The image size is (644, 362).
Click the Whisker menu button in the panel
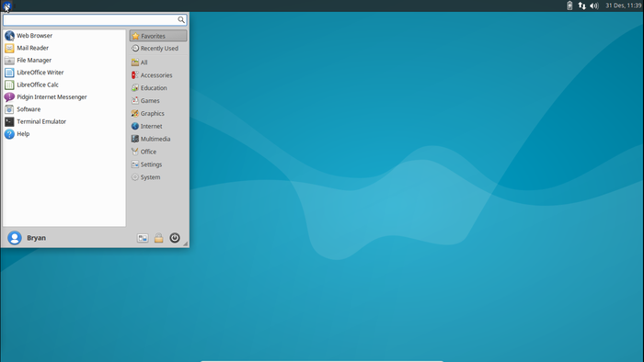(7, 6)
